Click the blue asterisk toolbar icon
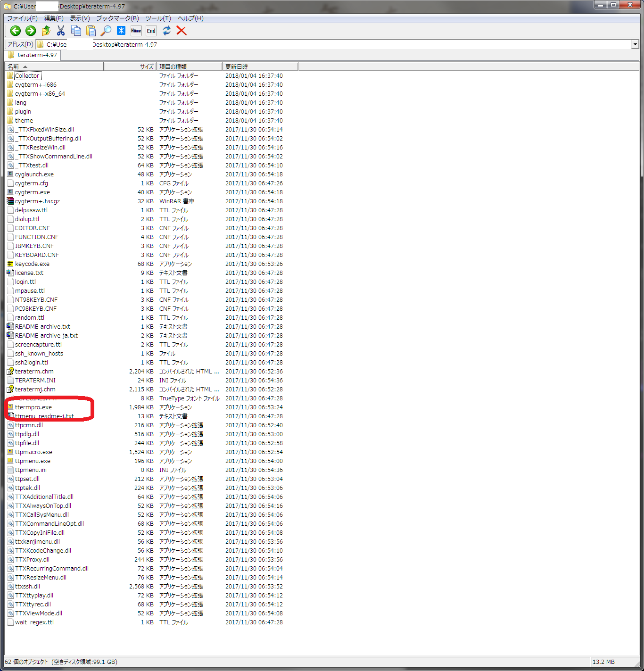 (x=121, y=31)
